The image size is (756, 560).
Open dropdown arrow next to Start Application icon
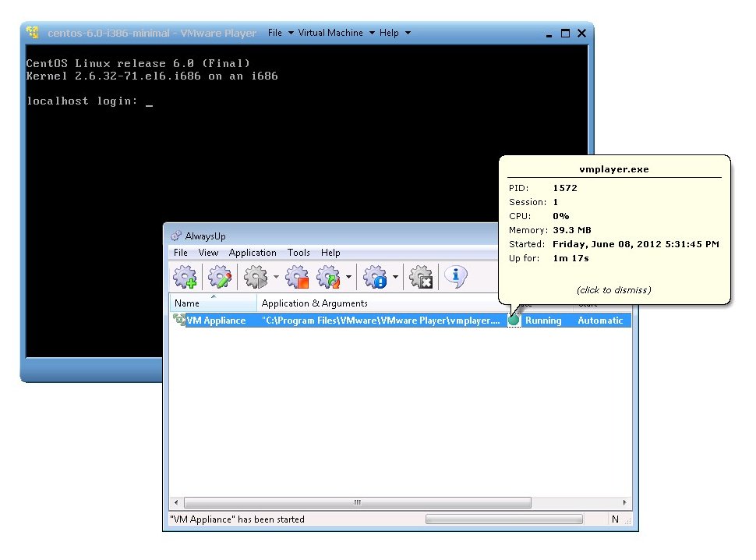point(276,277)
